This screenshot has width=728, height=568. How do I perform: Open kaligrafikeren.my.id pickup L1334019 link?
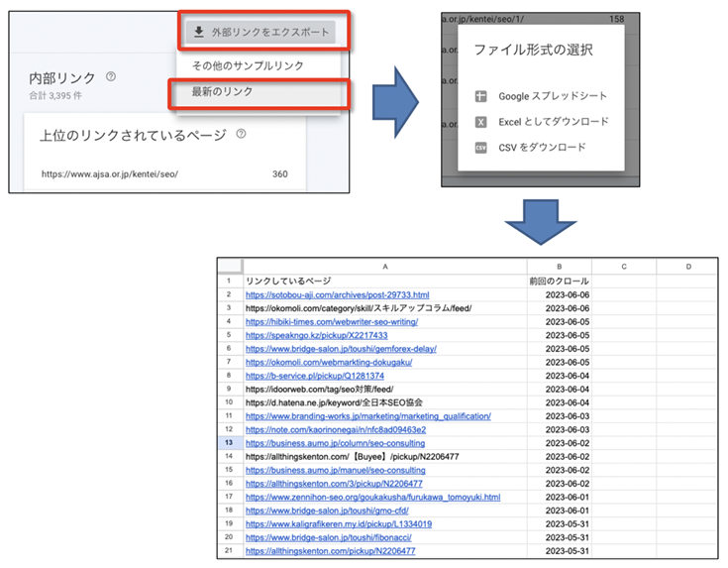pyautogui.click(x=339, y=523)
